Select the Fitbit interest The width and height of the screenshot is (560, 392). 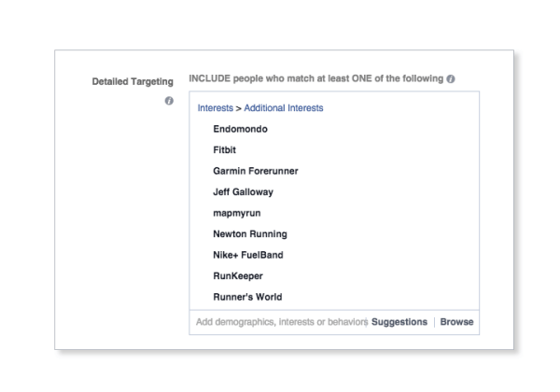pyautogui.click(x=224, y=150)
